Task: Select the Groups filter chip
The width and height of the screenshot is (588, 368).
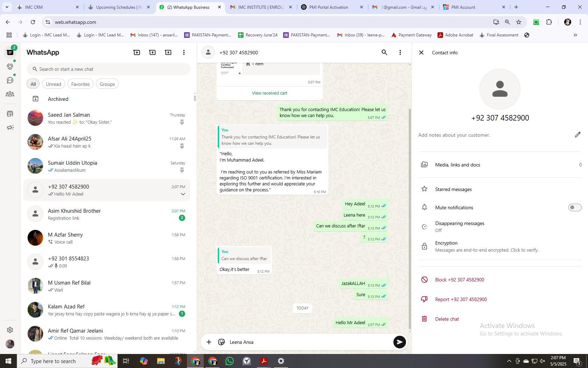Action: tap(107, 84)
